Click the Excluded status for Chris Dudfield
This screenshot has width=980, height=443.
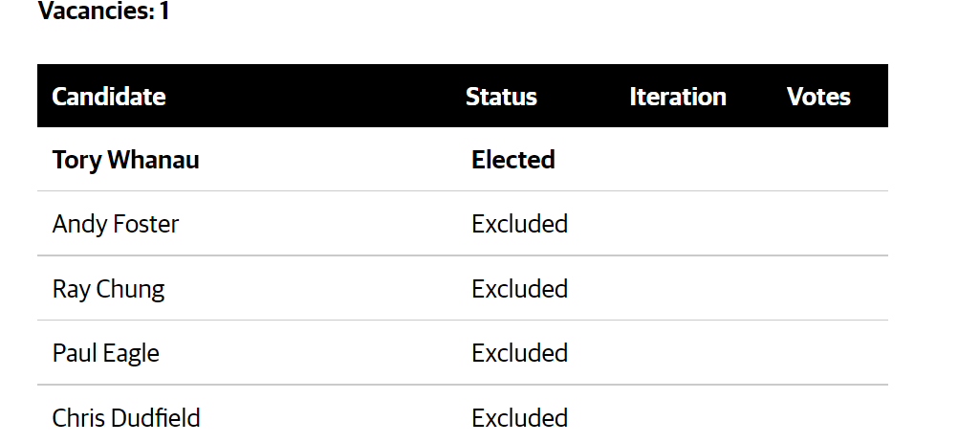tap(519, 418)
